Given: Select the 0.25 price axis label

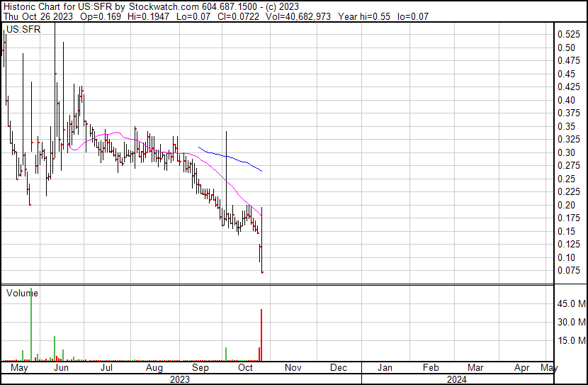Looking at the screenshot, I should point(566,179).
